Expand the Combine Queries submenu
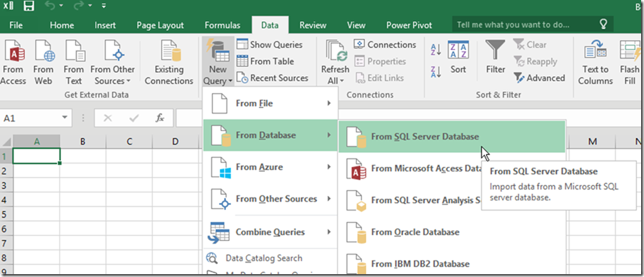Screen dimensions: 644x277 pyautogui.click(x=271, y=232)
